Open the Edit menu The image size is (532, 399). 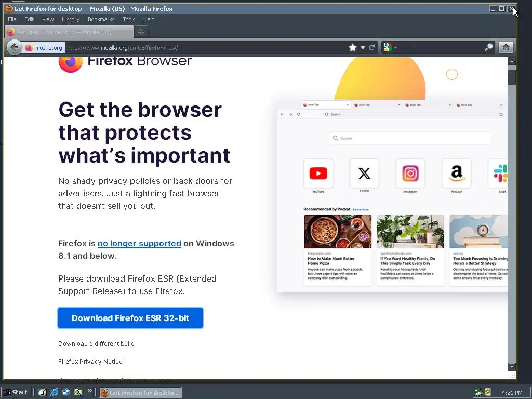tap(29, 19)
